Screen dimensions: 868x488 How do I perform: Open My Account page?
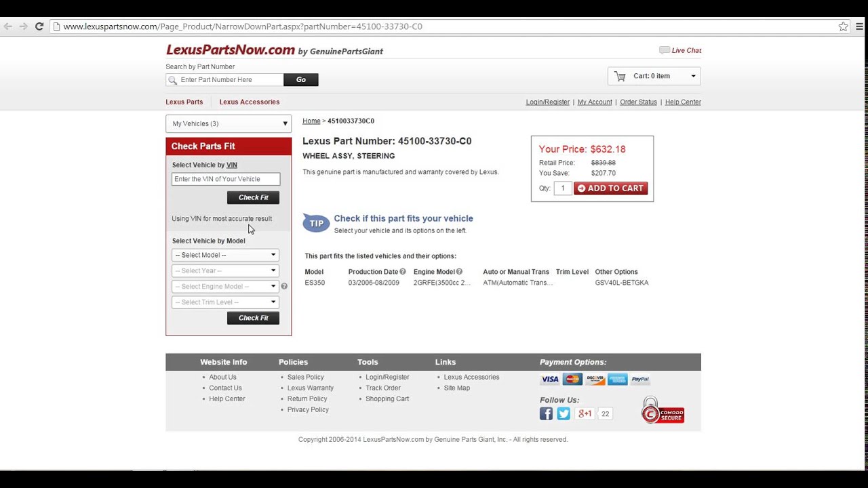(595, 102)
